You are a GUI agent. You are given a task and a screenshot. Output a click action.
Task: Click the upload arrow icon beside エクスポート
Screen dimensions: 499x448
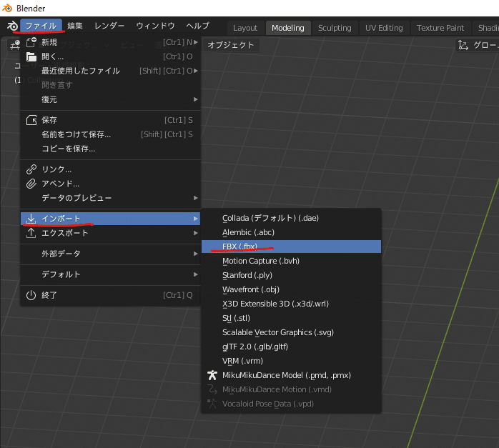(x=31, y=233)
